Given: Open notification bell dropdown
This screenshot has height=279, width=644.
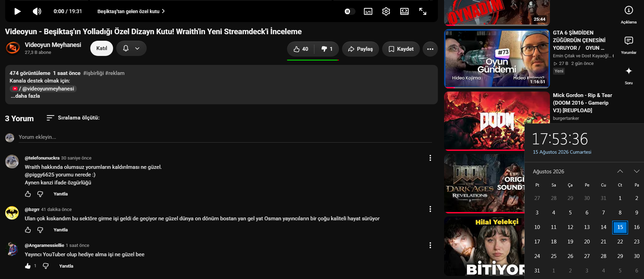Looking at the screenshot, I should point(131,48).
